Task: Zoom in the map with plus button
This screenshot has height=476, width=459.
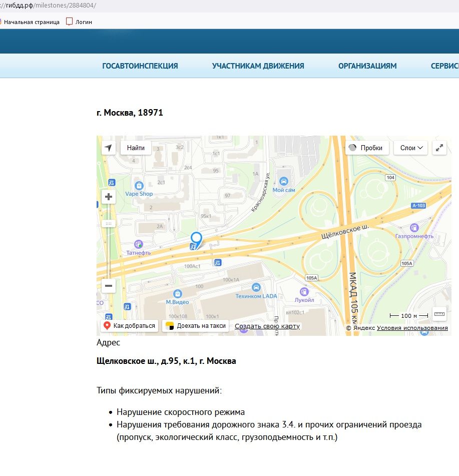Action: [x=109, y=197]
